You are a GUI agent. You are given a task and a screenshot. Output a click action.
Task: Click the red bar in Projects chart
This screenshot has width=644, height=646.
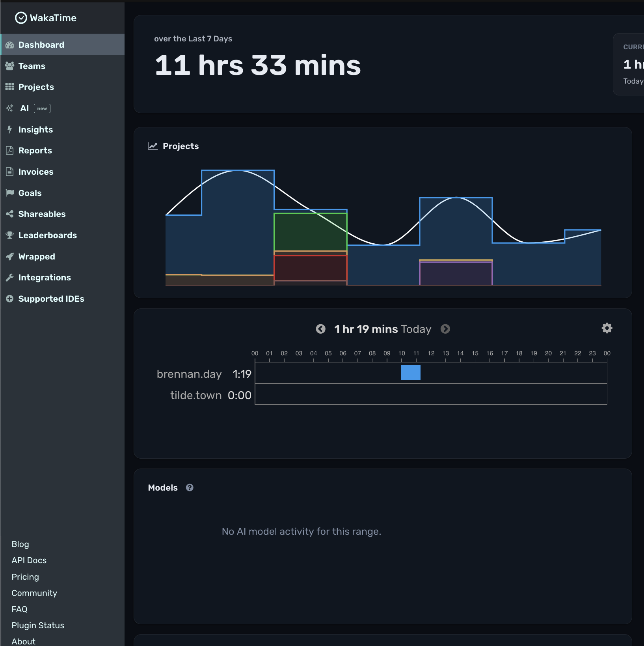point(311,268)
